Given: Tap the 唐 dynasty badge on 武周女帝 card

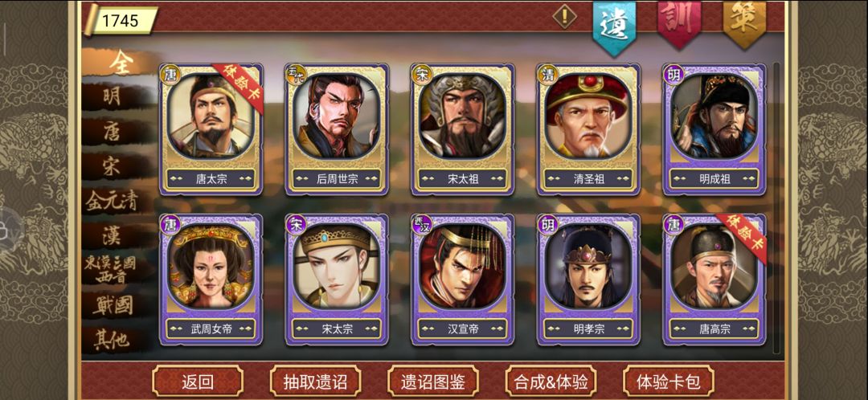Looking at the screenshot, I should click(170, 225).
